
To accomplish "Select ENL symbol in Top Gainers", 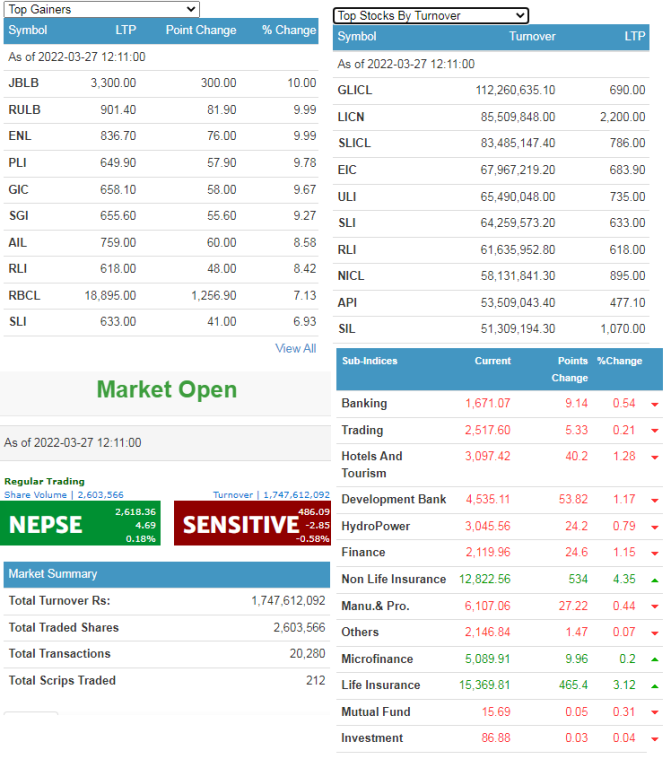I will pos(20,136).
